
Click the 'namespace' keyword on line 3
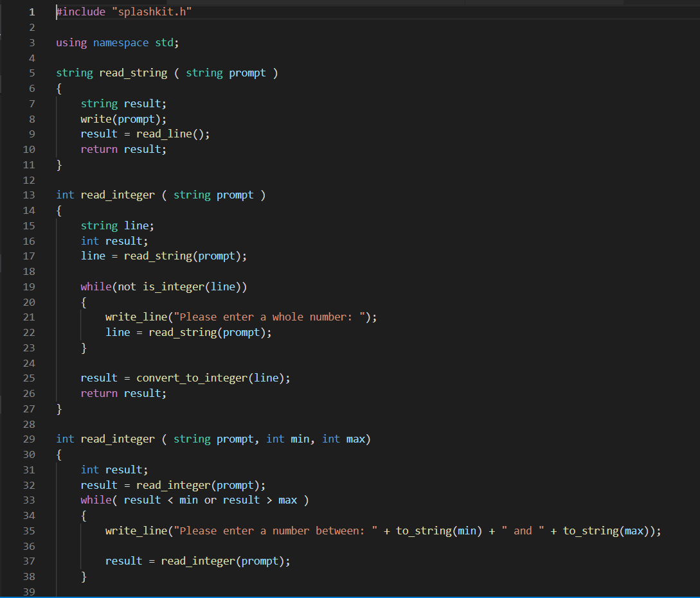coord(121,43)
